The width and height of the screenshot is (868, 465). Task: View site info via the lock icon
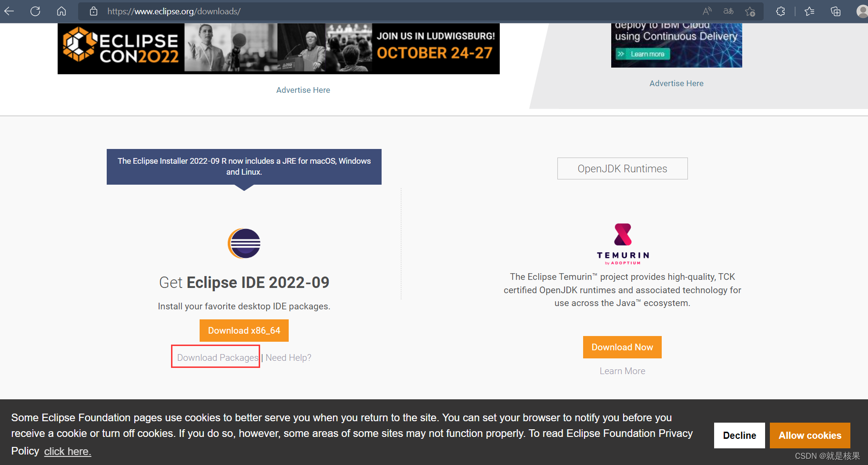click(94, 11)
